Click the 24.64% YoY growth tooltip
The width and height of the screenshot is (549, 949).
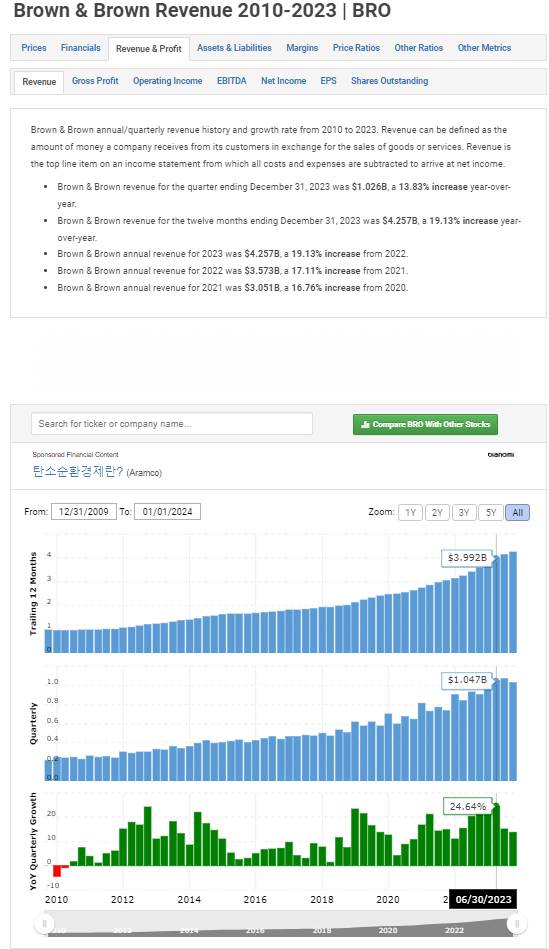[x=468, y=806]
